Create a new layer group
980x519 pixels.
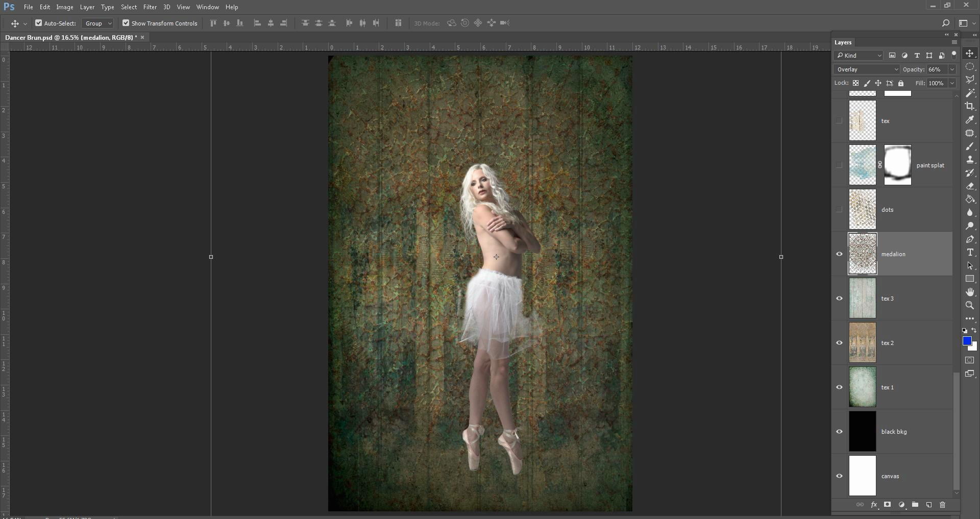pyautogui.click(x=915, y=505)
